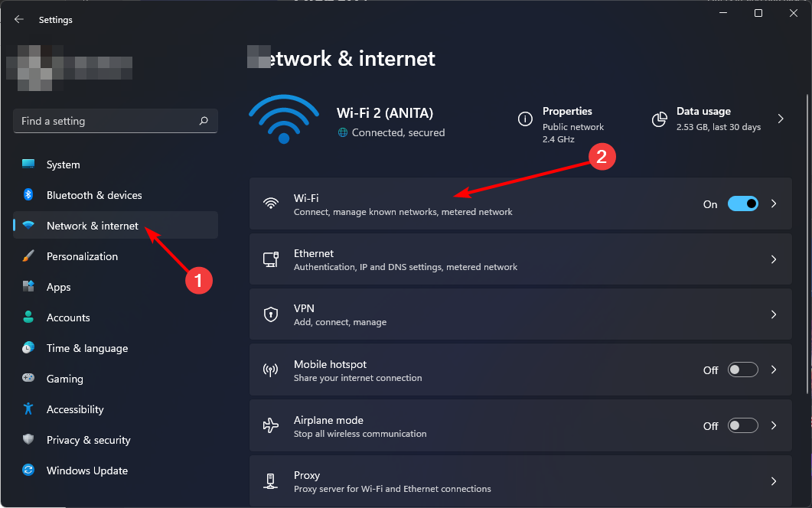Open the Wi-Fi settings row
Image resolution: width=812 pixels, height=508 pixels.
520,204
